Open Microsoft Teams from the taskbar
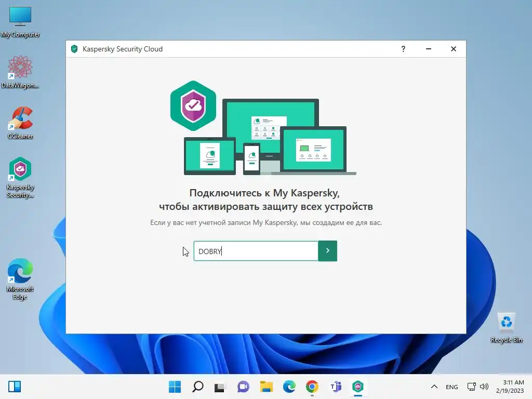 [335, 387]
